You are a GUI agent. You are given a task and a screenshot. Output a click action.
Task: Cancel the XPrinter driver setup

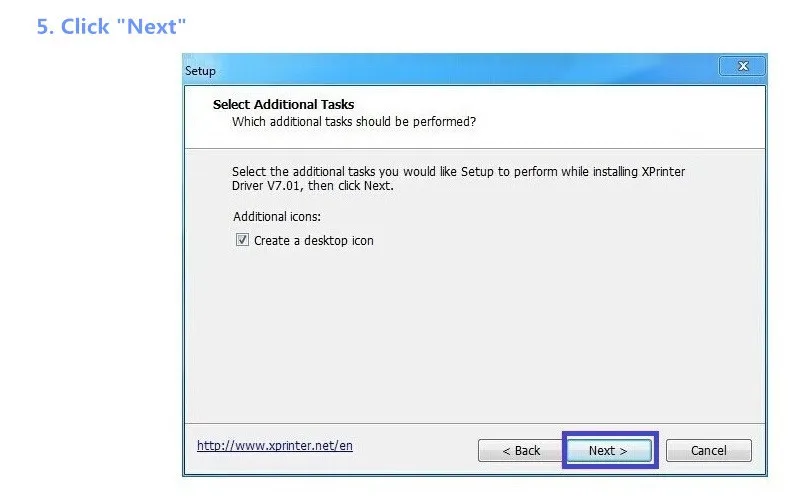708,450
